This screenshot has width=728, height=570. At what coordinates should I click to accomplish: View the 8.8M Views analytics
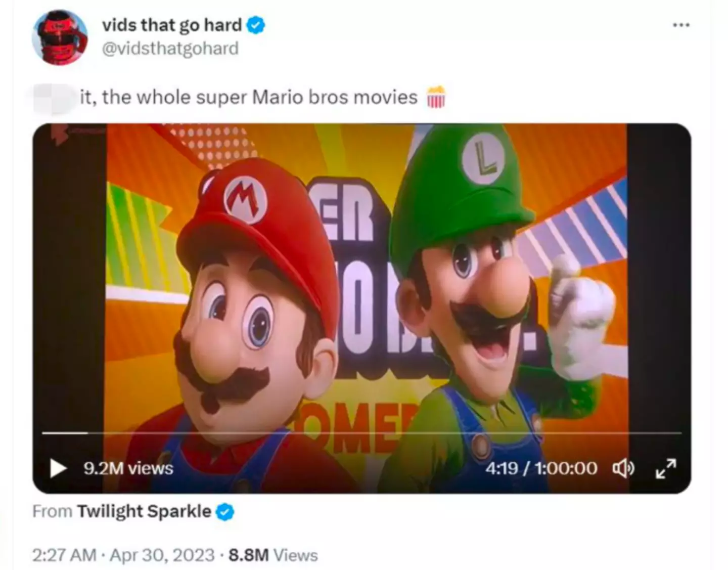[x=273, y=555]
